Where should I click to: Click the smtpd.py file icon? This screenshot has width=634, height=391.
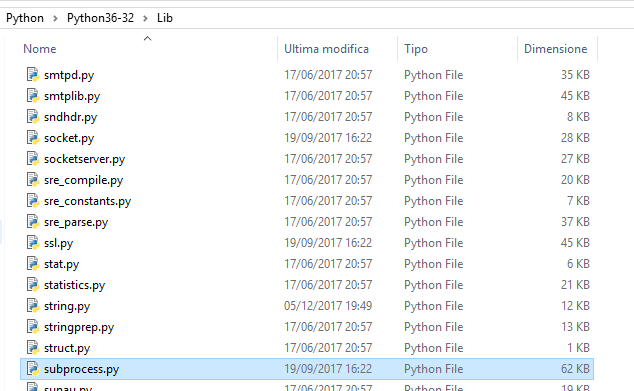[33, 75]
